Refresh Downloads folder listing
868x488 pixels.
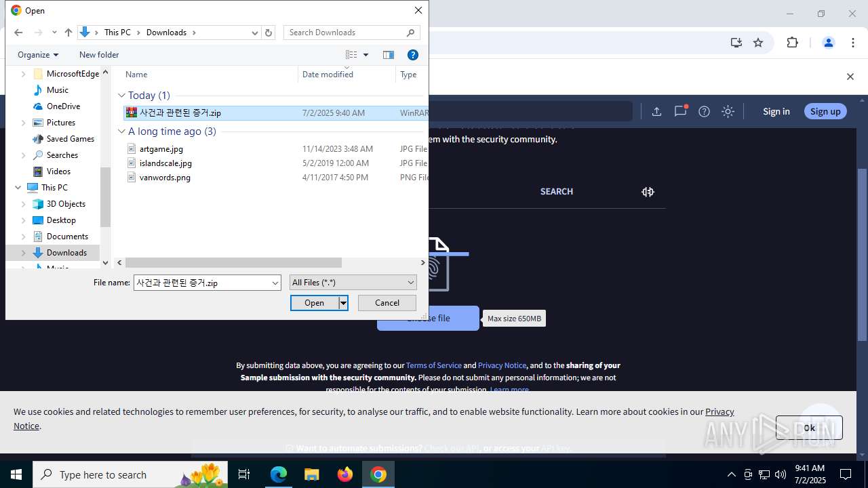269,33
